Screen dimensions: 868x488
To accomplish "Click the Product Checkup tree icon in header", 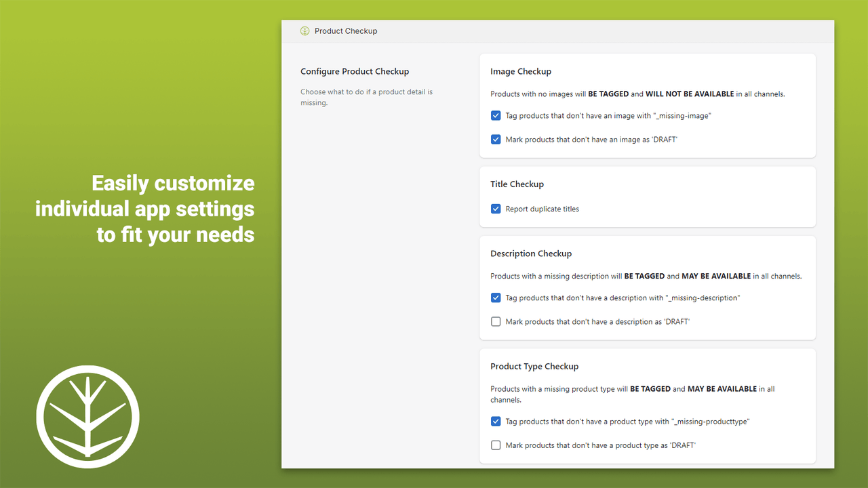I will pyautogui.click(x=304, y=30).
